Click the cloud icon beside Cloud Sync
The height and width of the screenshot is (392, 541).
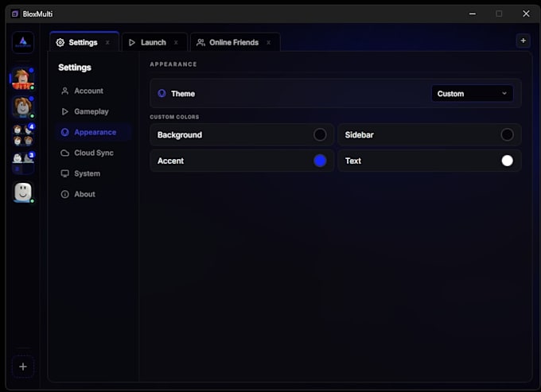(x=65, y=153)
